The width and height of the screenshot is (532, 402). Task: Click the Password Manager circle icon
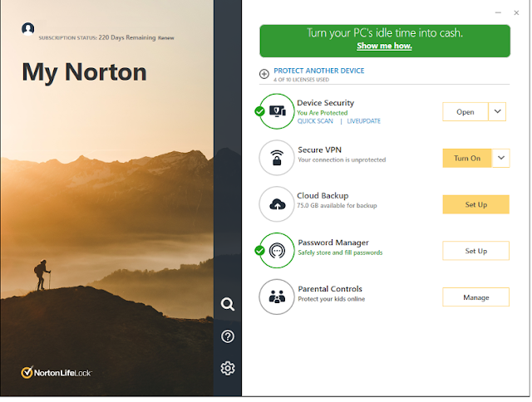(x=277, y=251)
